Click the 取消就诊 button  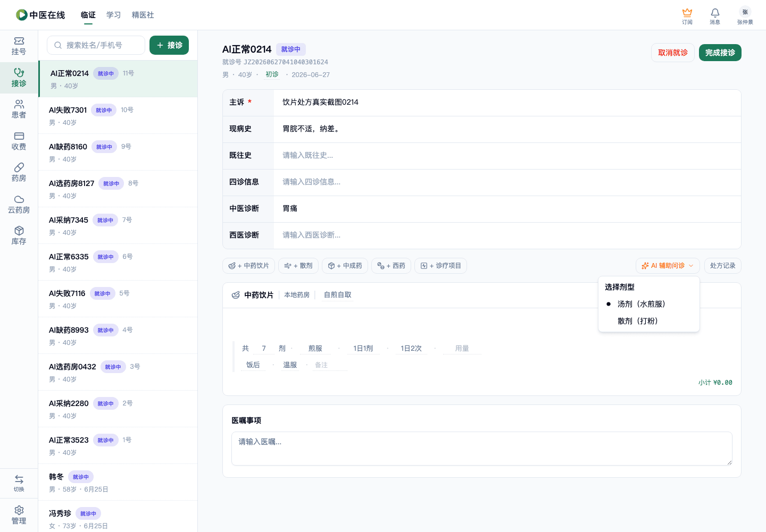[673, 53]
